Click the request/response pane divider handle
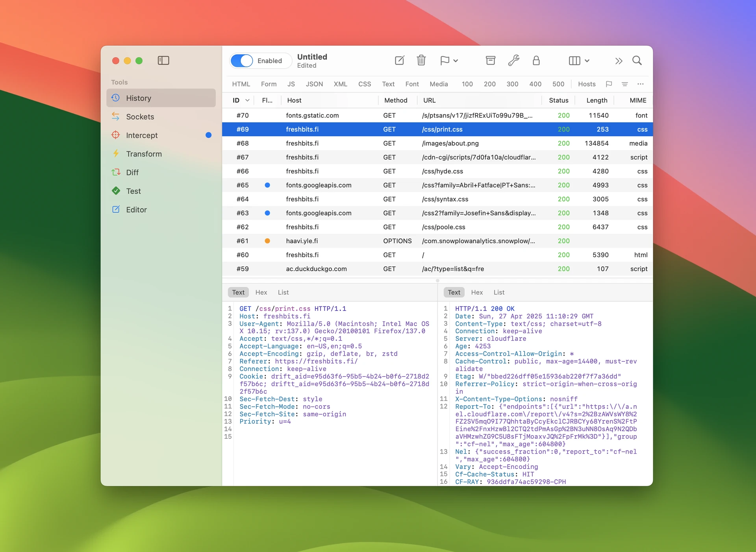The height and width of the screenshot is (552, 756). coord(437,281)
